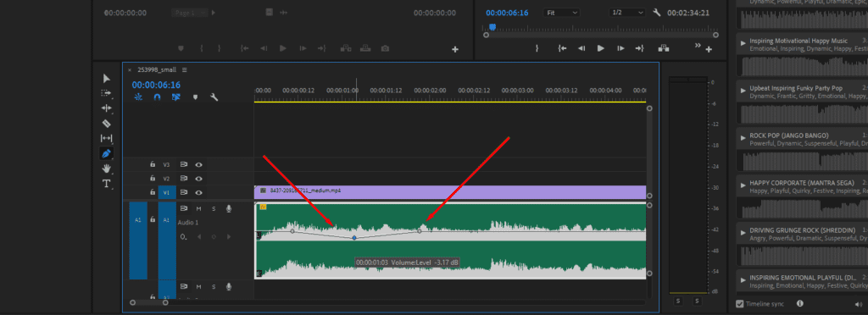This screenshot has height=315, width=868.
Task: Hide track output of V3
Action: 198,164
